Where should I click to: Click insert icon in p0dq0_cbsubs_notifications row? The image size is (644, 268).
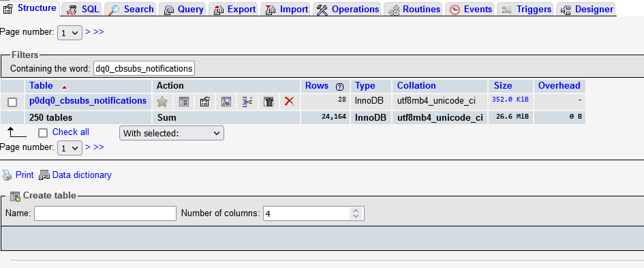tap(247, 102)
